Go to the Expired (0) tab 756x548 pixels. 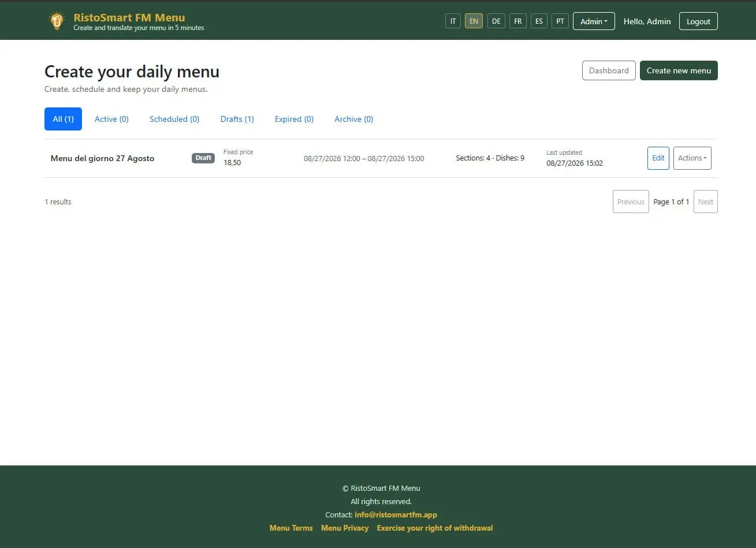[294, 119]
